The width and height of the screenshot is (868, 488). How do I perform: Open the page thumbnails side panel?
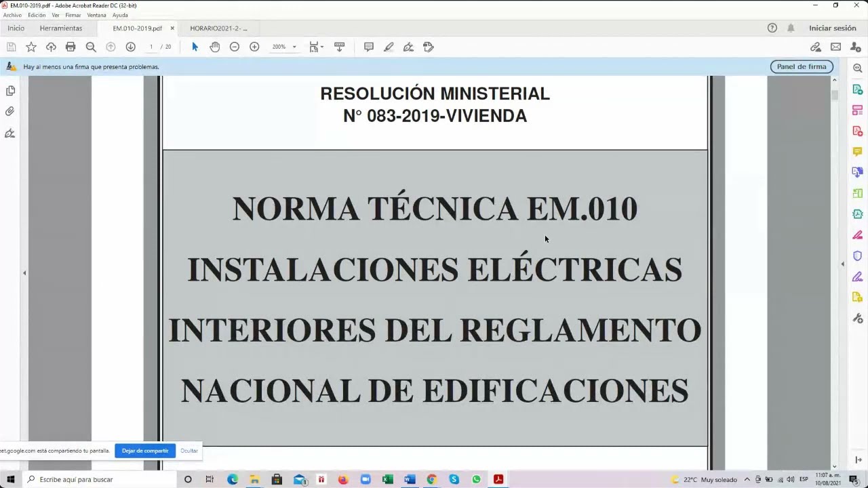[x=10, y=91]
